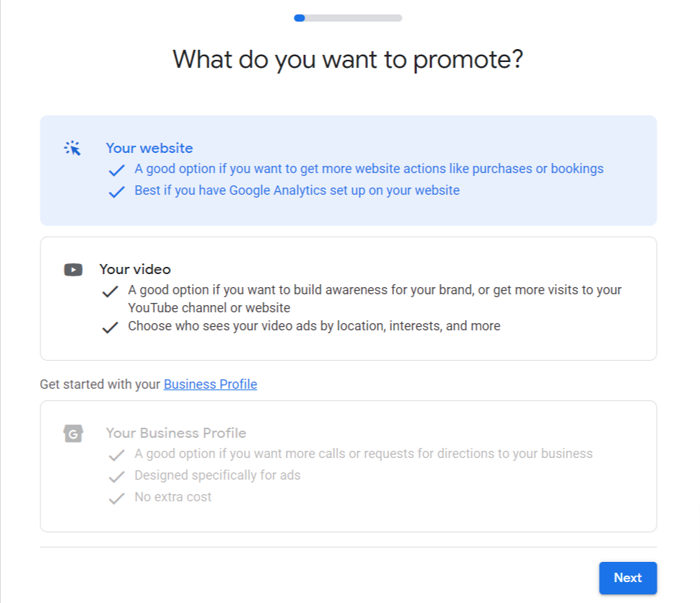700x603 pixels.
Task: Click the cursor-click icon beside Your website
Action: [72, 148]
